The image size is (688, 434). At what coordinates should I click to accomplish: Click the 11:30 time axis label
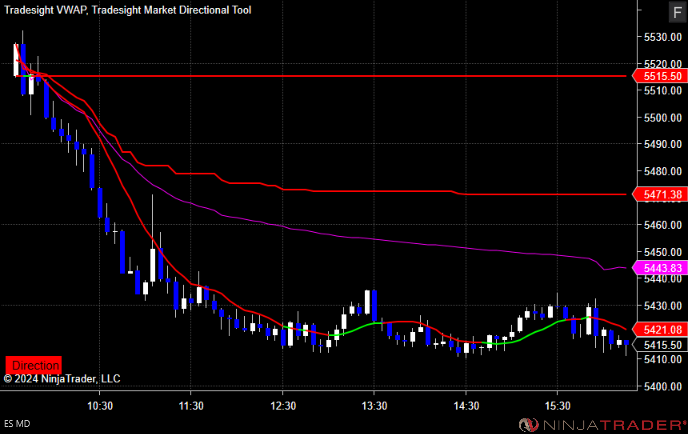[x=191, y=405]
